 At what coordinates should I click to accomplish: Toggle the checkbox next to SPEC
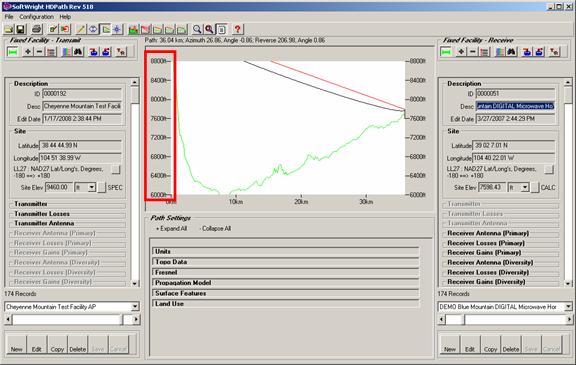101,188
